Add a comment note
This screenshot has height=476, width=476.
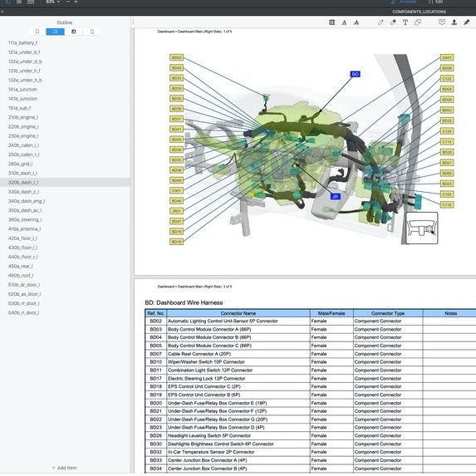point(442,22)
